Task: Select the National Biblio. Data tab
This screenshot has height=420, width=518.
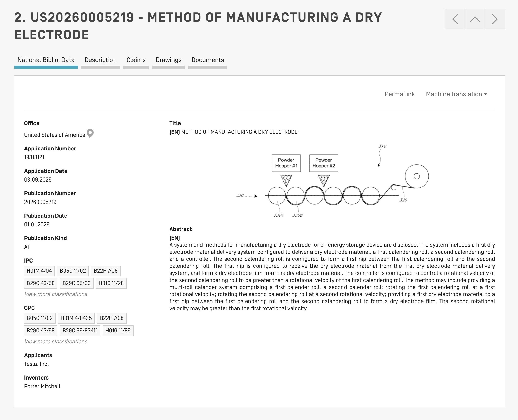Action: point(46,60)
